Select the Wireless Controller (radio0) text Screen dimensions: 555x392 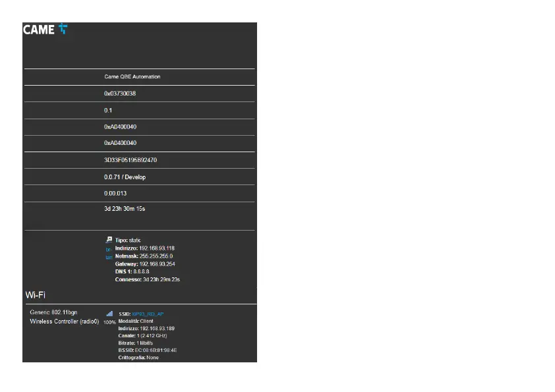(x=65, y=322)
